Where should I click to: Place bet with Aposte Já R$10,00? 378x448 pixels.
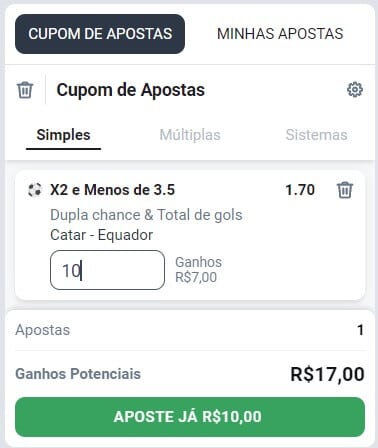pos(190,417)
